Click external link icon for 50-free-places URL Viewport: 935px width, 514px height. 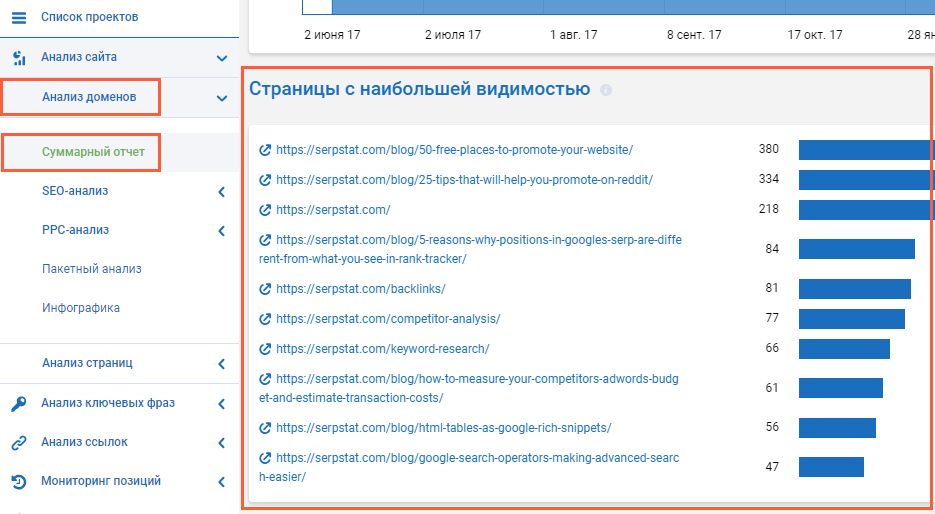click(265, 150)
